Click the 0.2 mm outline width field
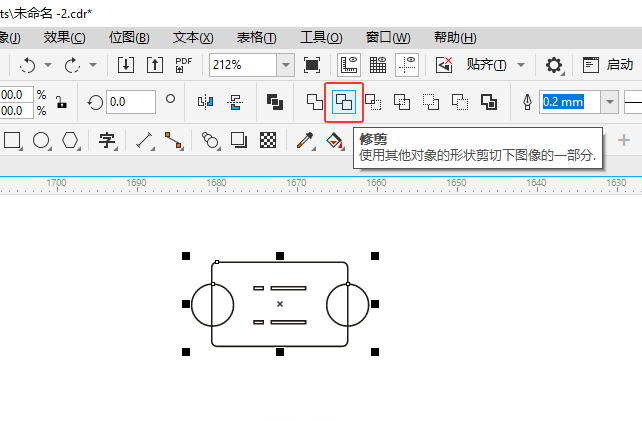This screenshot has width=642, height=421. coord(570,102)
